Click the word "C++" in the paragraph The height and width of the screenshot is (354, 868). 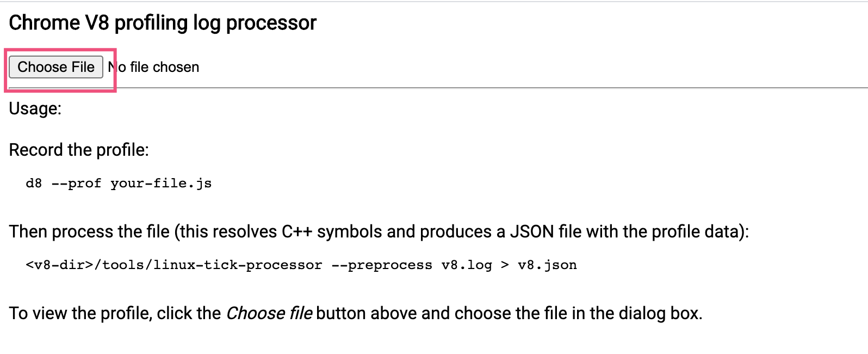pos(296,231)
